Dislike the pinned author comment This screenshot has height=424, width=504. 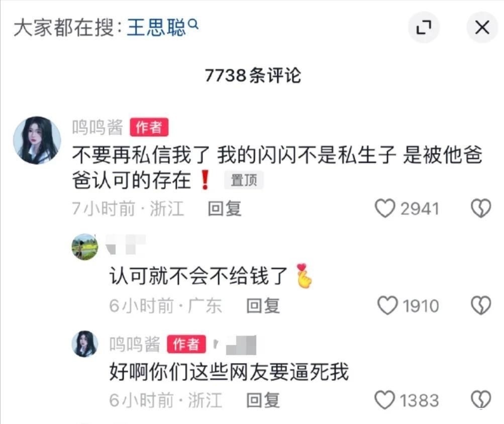pyautogui.click(x=481, y=208)
